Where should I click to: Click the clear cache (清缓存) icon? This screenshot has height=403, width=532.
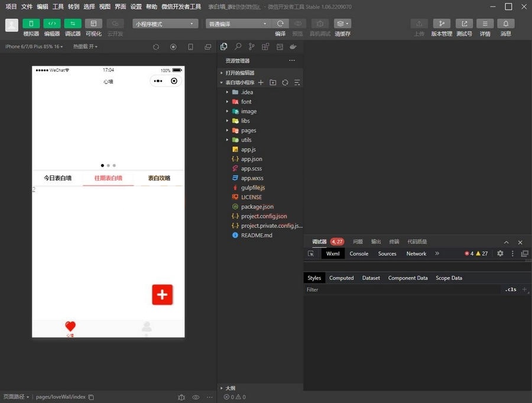click(342, 24)
